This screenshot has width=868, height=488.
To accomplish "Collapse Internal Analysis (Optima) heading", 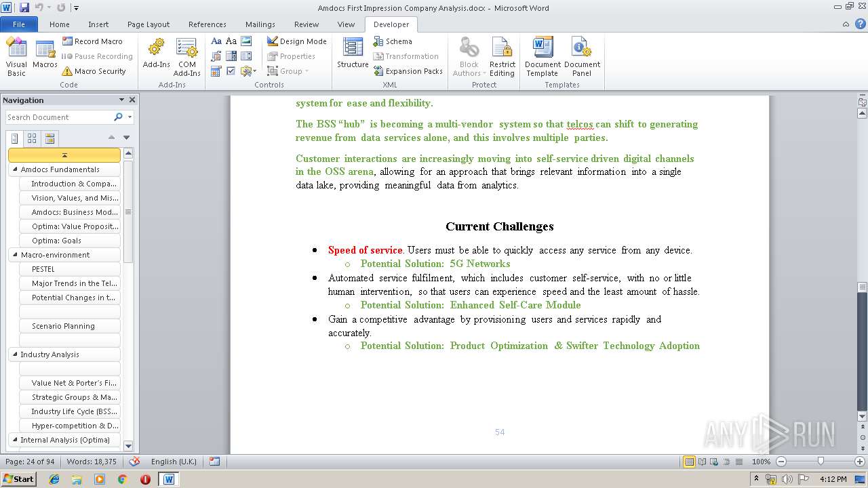I will pos(15,440).
